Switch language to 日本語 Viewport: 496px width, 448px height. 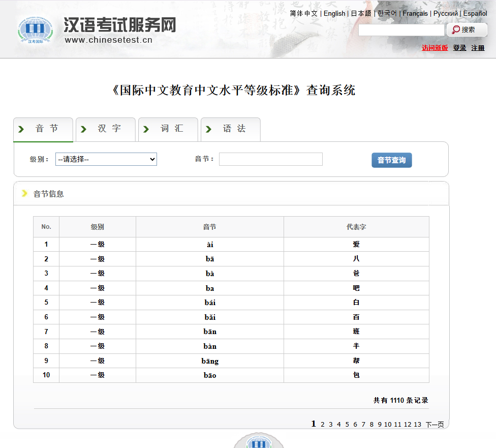point(361,14)
